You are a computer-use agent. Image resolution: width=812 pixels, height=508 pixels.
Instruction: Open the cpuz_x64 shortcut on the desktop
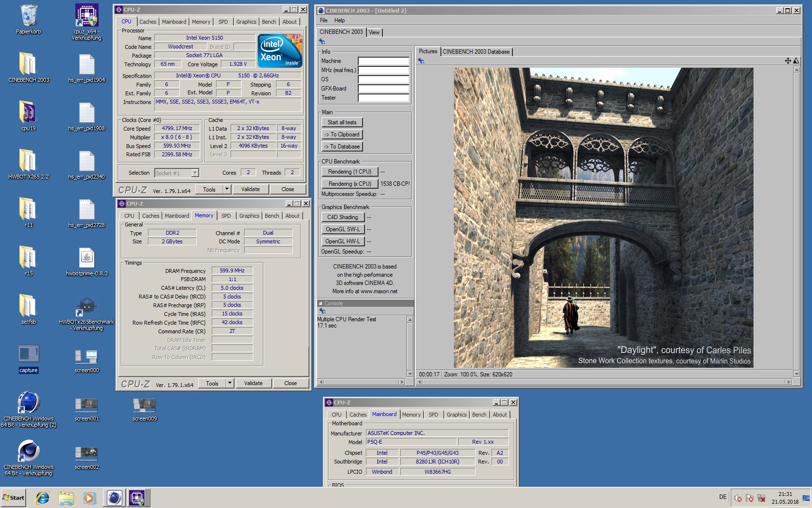pos(87,22)
